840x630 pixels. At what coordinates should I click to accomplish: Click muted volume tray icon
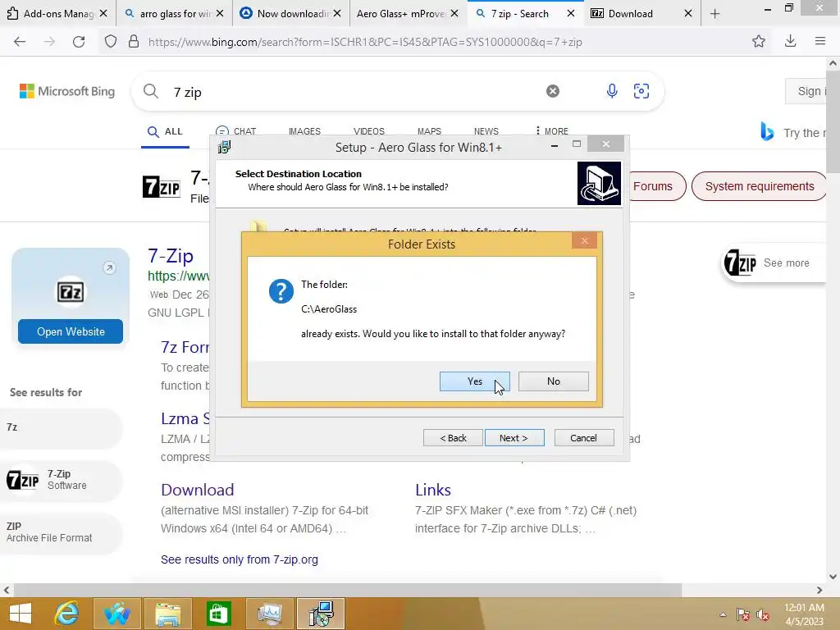click(x=762, y=614)
